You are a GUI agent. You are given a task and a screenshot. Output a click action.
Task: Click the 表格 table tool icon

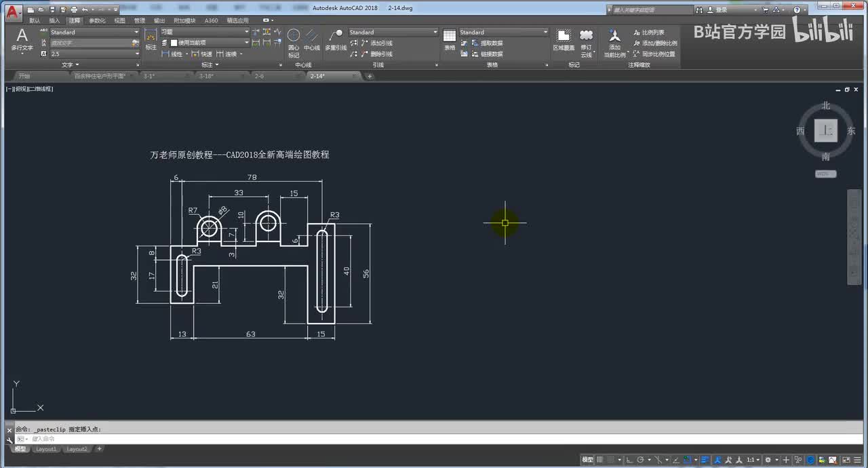(450, 39)
